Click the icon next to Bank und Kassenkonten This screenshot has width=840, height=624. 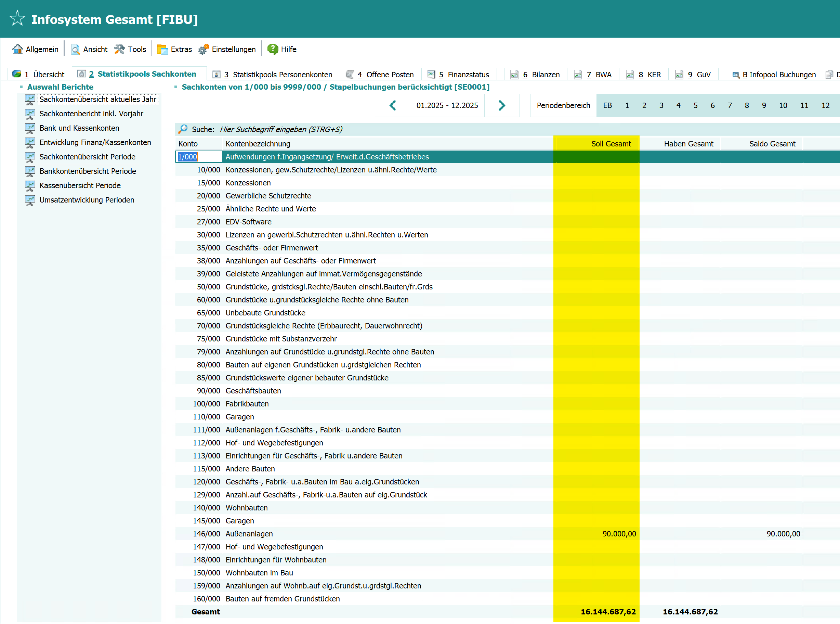tap(30, 128)
